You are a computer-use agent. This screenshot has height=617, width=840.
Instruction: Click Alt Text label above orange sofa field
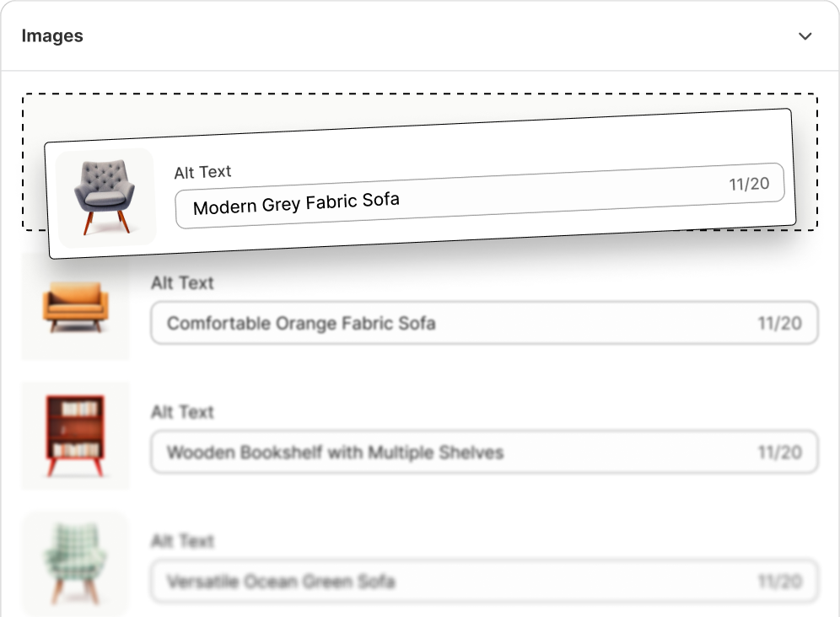(182, 283)
